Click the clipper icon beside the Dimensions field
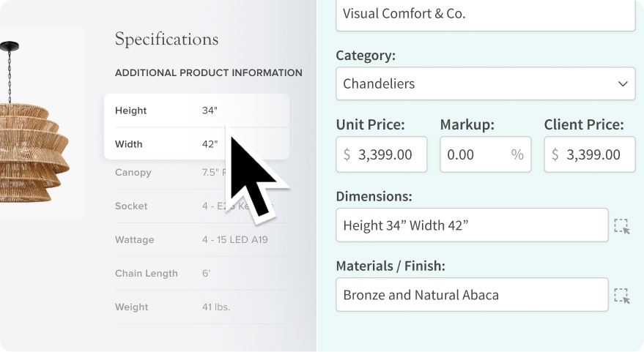This screenshot has height=352, width=644. pos(622,226)
